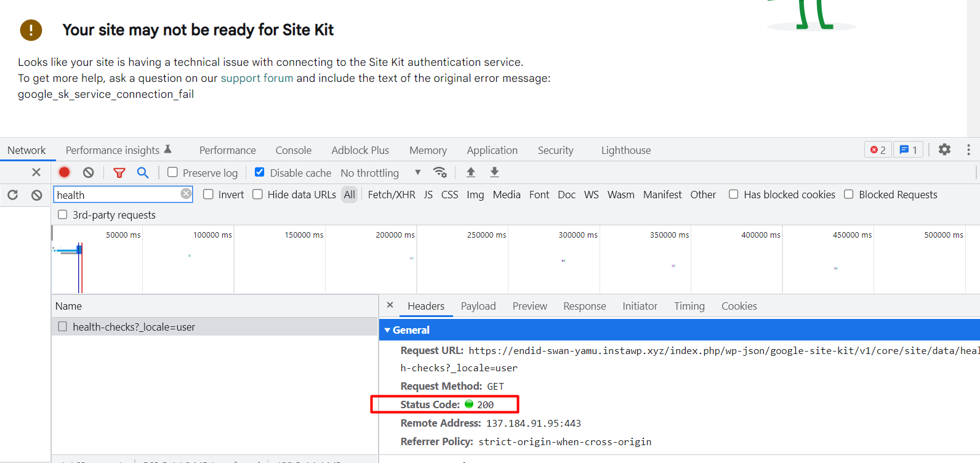Click the Name column header
The image size is (980, 463).
(x=215, y=306)
